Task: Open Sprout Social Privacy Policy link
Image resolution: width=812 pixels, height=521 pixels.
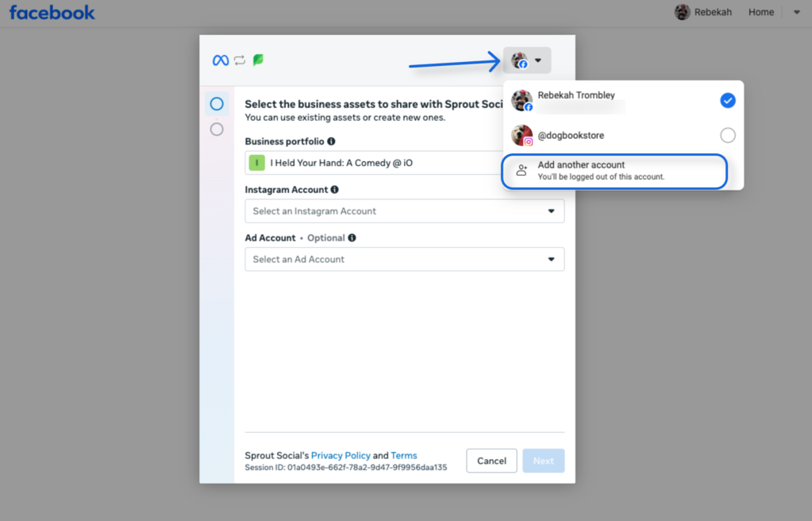Action: click(341, 455)
